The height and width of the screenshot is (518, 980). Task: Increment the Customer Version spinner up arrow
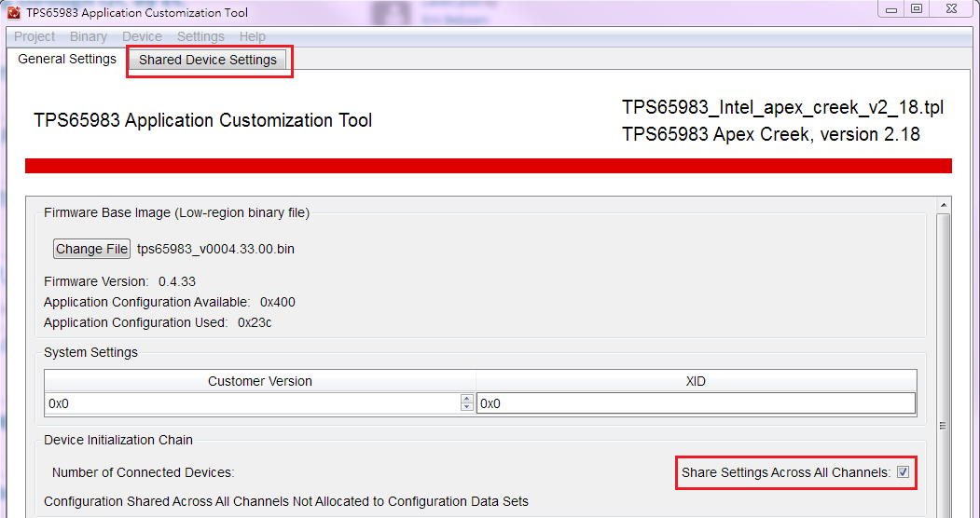[x=466, y=399]
